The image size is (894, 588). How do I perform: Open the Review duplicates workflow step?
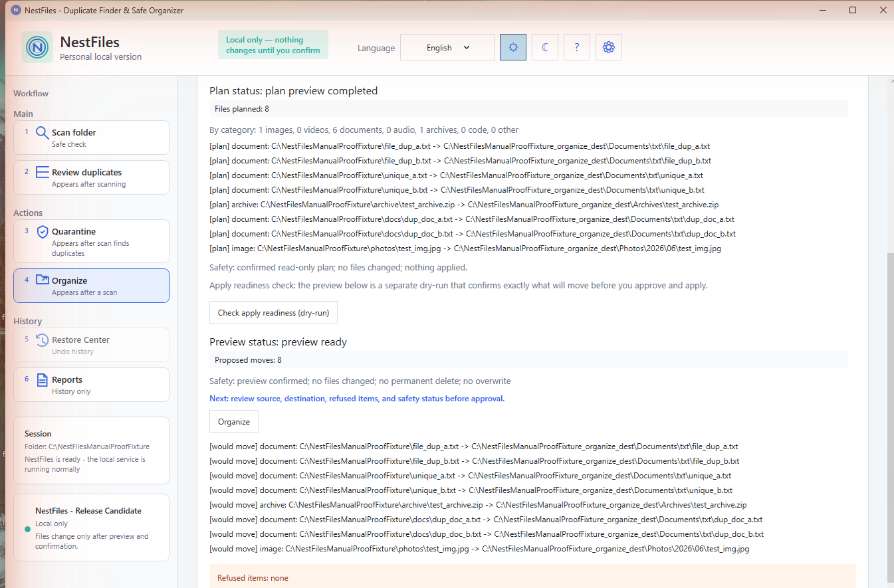tap(91, 177)
